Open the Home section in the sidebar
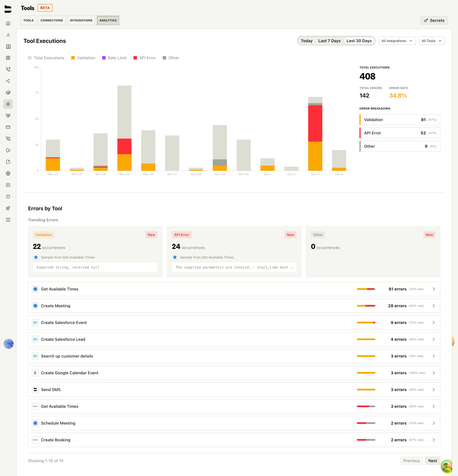 click(8, 23)
